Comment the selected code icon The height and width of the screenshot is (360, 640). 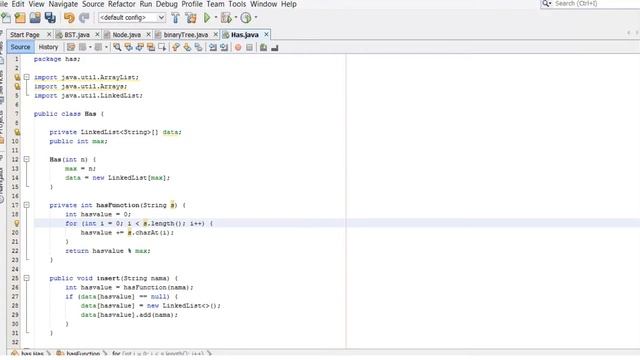263,47
